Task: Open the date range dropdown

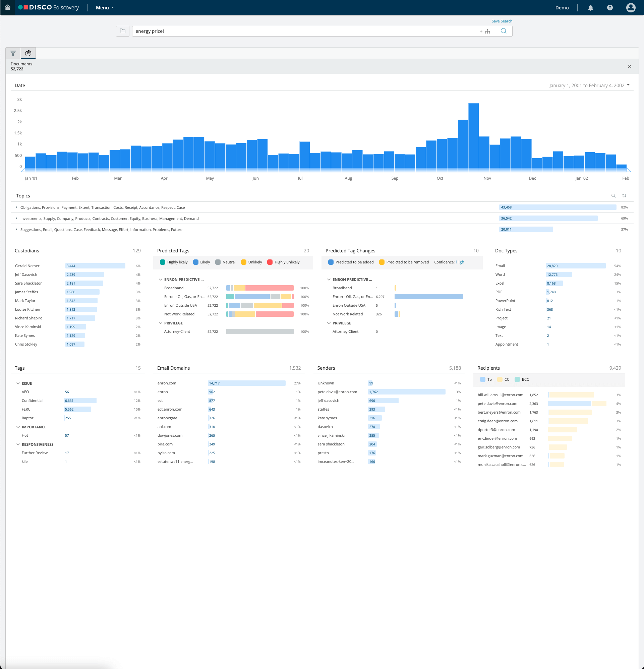Action: (590, 85)
